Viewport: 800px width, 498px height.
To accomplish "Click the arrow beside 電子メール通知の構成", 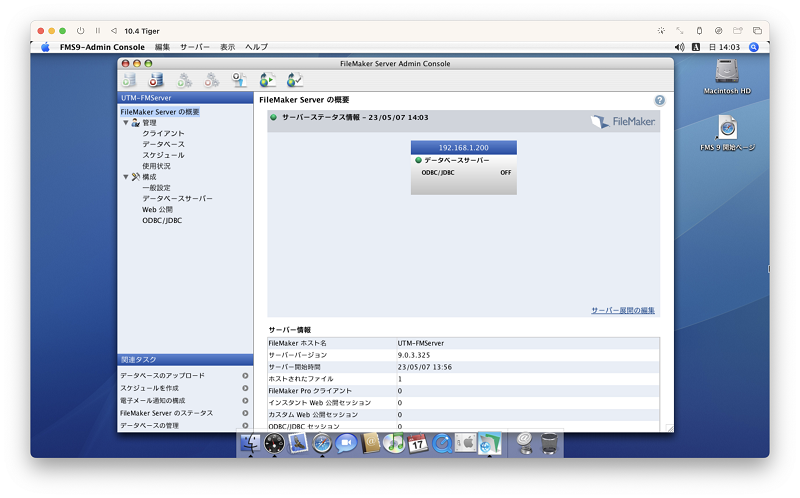I will [x=245, y=401].
